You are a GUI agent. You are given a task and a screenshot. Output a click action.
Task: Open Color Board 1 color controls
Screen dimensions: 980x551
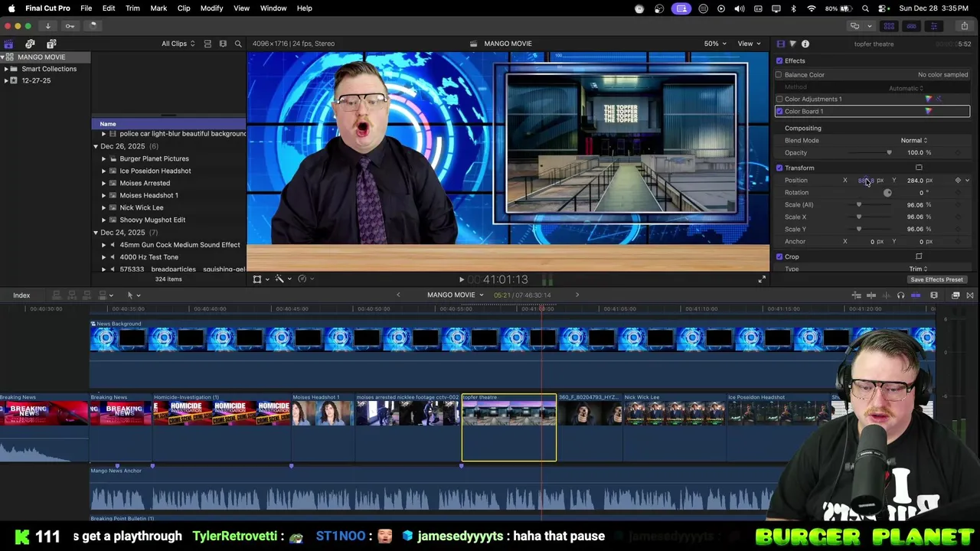[x=929, y=111]
